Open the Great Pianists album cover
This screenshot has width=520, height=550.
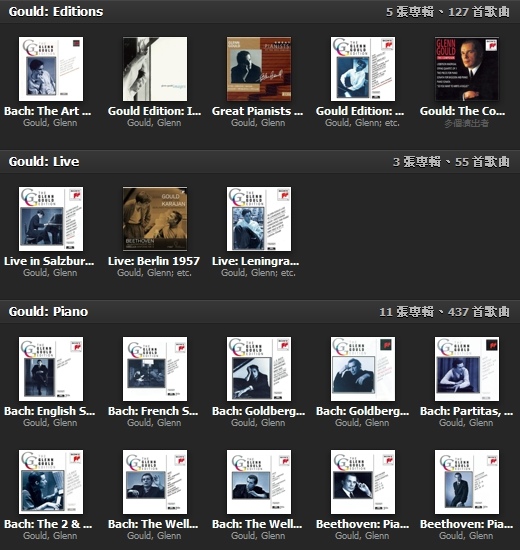click(x=259, y=69)
